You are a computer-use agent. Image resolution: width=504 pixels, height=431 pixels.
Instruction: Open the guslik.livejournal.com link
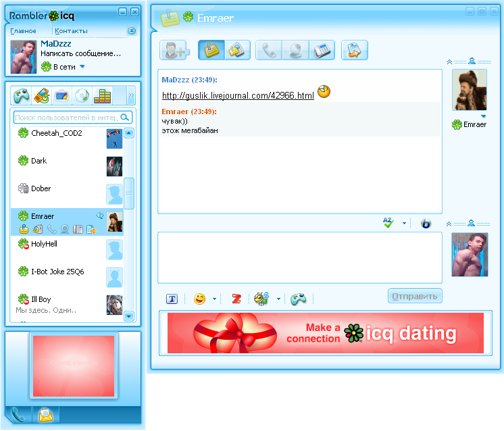tap(238, 95)
